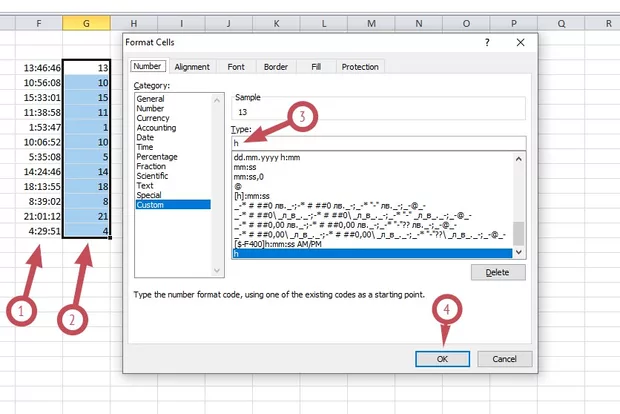This screenshot has height=414, width=620.
Task: Click the Help question mark icon
Action: click(x=487, y=42)
